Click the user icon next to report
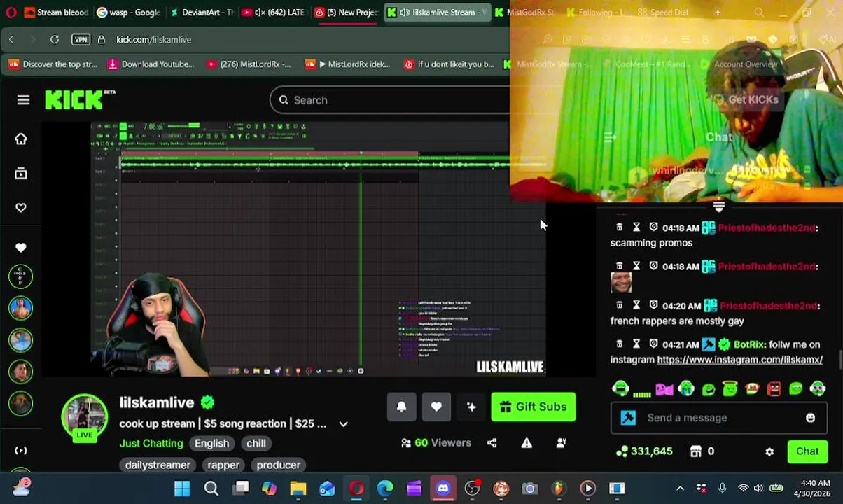843x504 pixels. [561, 442]
